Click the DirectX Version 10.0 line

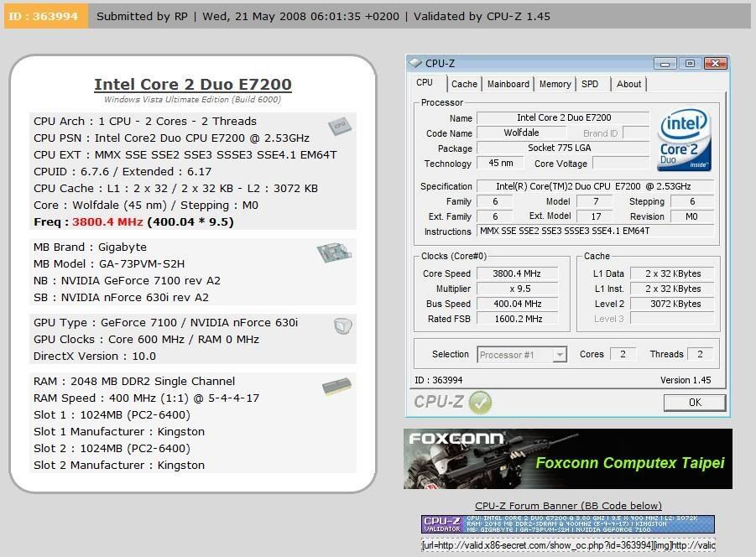coord(95,357)
